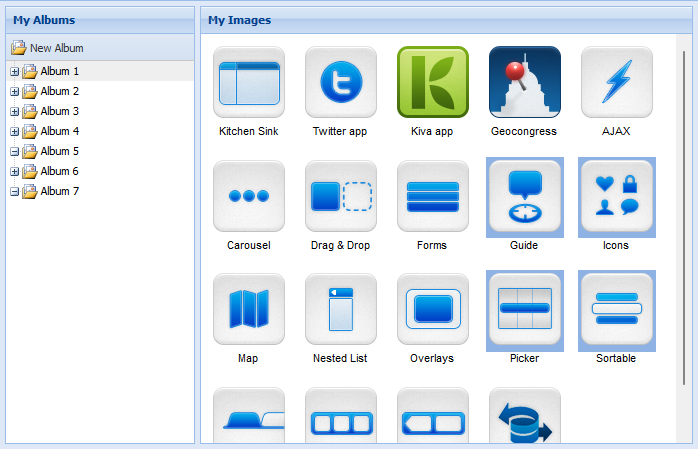The height and width of the screenshot is (449, 698).
Task: Click the "Kitchen Sink" caption text
Action: click(248, 131)
